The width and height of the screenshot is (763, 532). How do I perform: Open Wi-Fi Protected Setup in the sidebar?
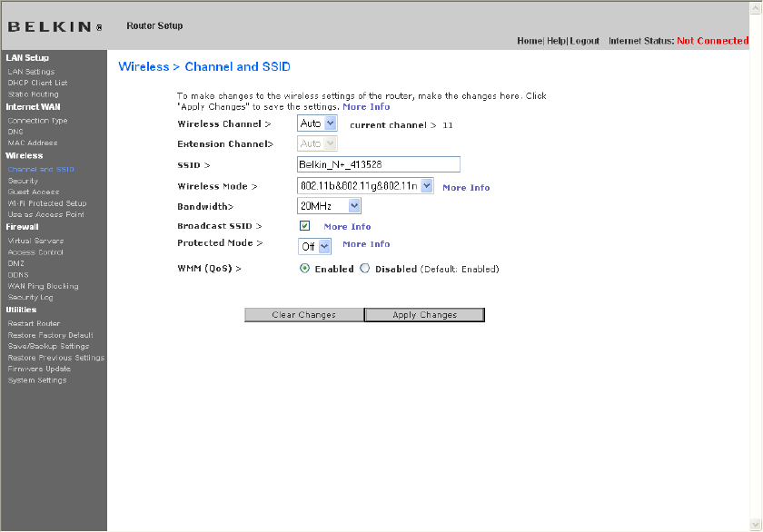click(x=47, y=203)
